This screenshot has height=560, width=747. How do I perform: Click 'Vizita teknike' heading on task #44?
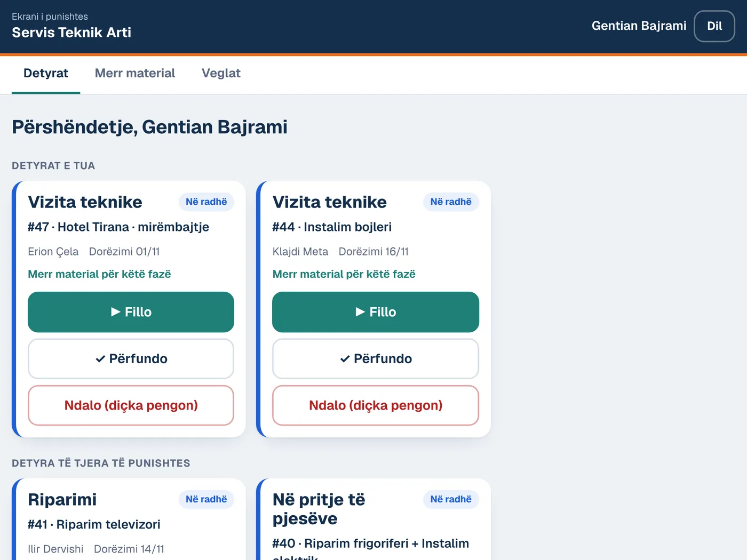point(330,202)
